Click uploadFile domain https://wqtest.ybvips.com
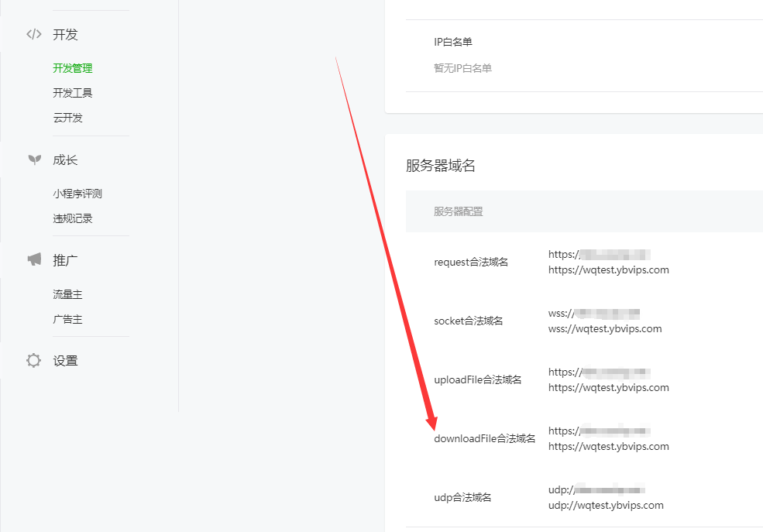Image resolution: width=763 pixels, height=532 pixels. (x=609, y=387)
